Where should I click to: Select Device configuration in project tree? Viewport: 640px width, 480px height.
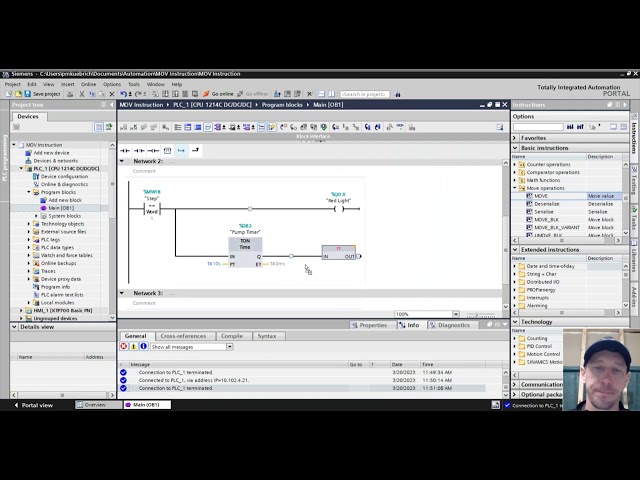[64, 176]
